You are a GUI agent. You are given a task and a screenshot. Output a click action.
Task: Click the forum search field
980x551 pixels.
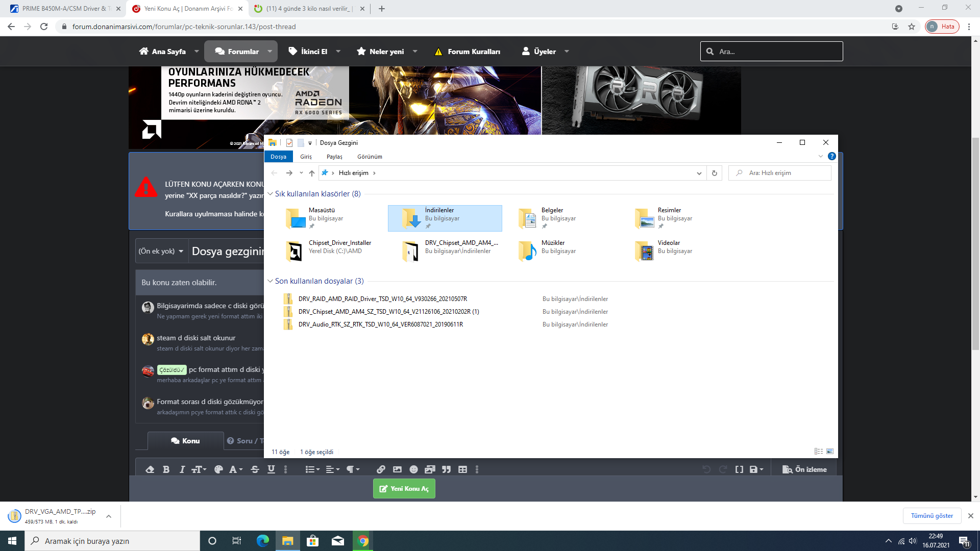click(x=772, y=52)
